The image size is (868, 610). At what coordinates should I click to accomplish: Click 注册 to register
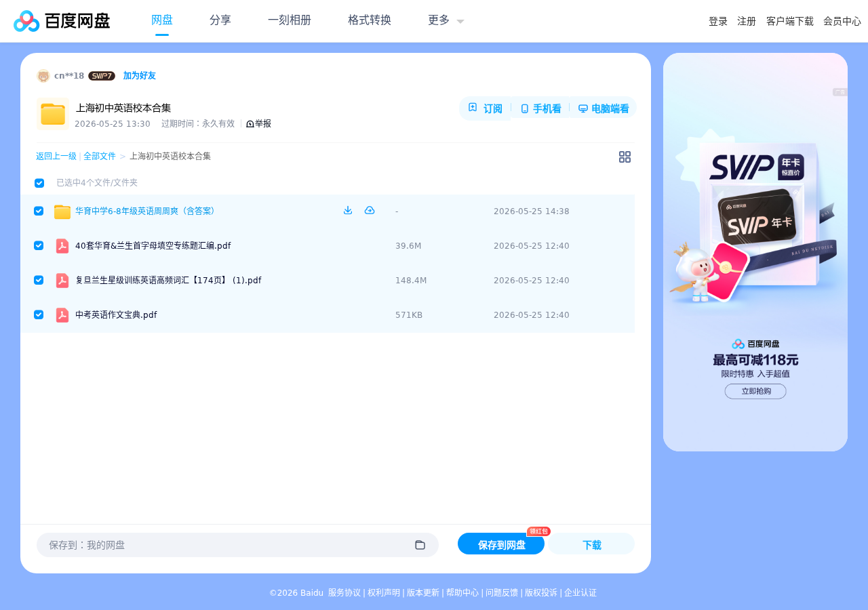[747, 22]
